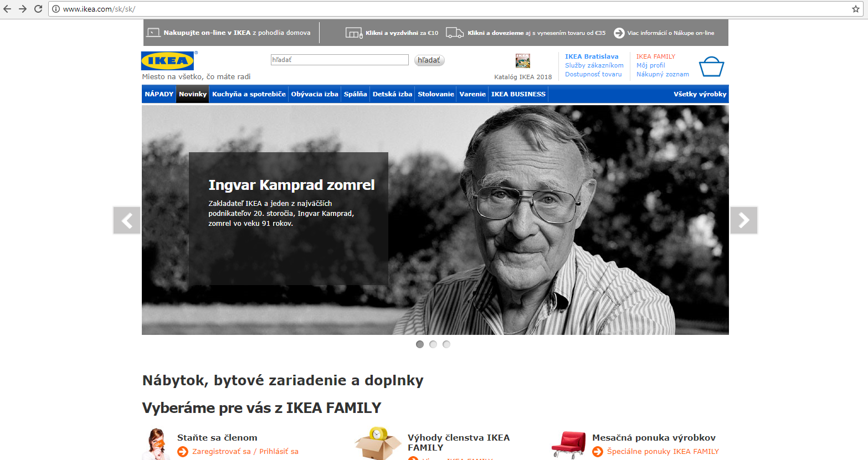Click the IKEA logo
868x460 pixels.
[168, 61]
